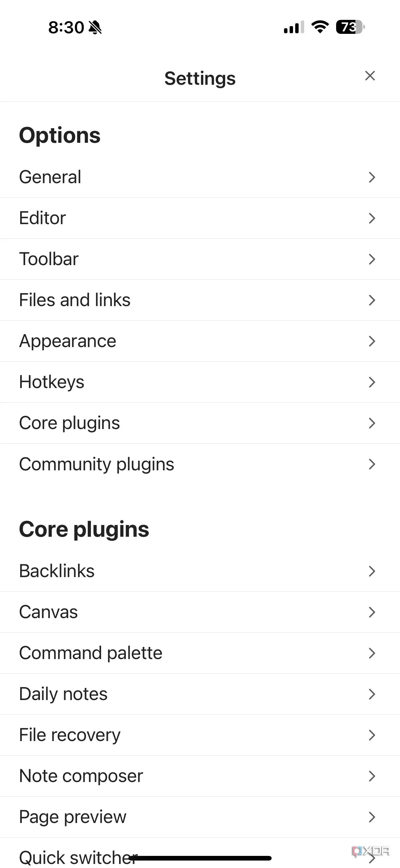Image resolution: width=400 pixels, height=868 pixels.
Task: Open File recovery settings
Action: click(x=70, y=735)
